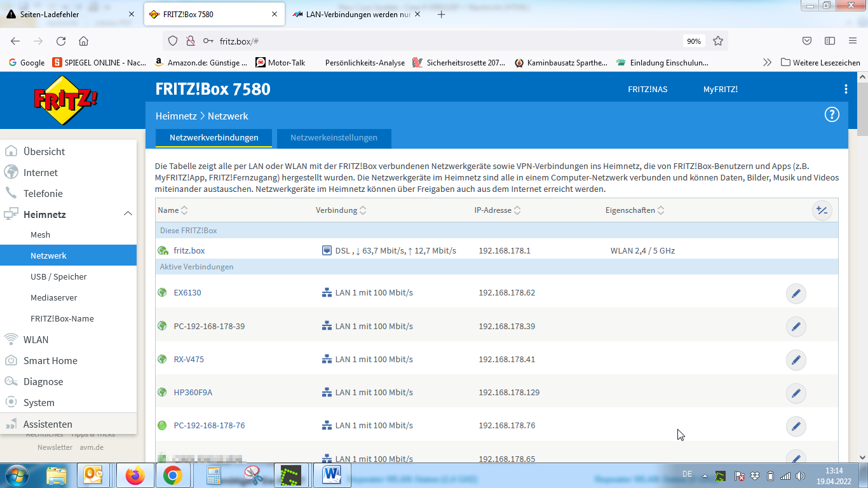Sort table by Eigenschaften column
This screenshot has height=488, width=868.
[x=635, y=210]
